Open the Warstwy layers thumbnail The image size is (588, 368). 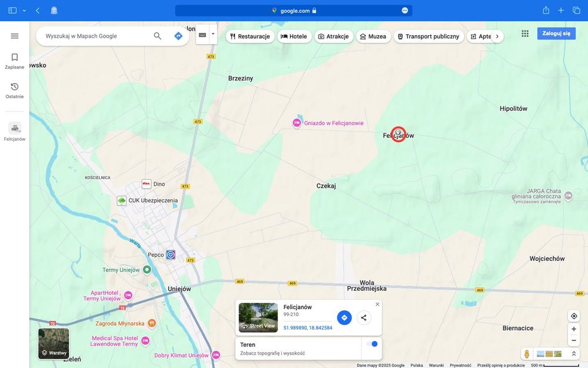[x=54, y=343]
